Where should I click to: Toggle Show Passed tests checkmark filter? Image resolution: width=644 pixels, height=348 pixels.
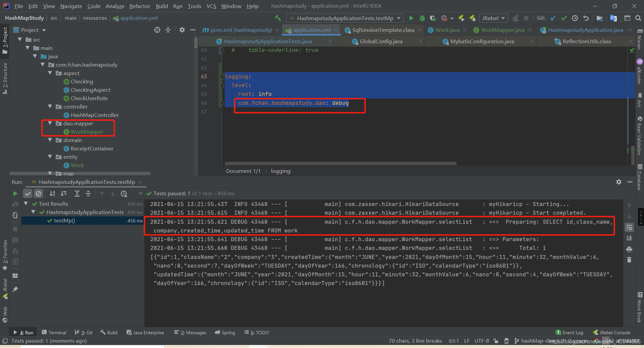tap(28, 194)
